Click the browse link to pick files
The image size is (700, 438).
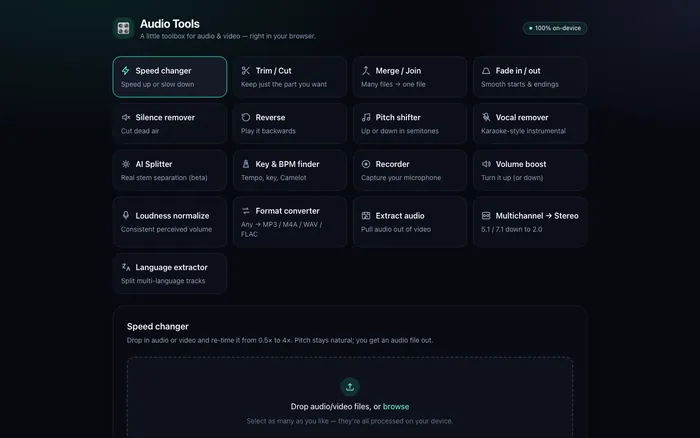[x=396, y=406]
